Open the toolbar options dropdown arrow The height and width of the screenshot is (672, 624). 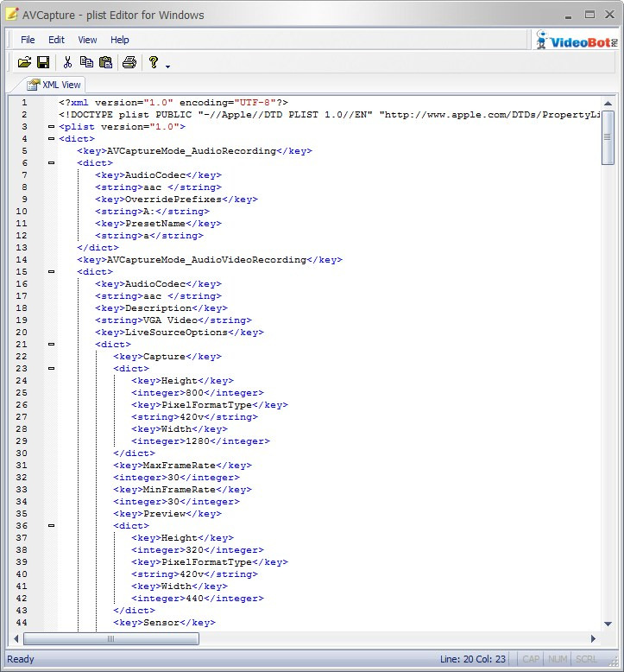(168, 67)
